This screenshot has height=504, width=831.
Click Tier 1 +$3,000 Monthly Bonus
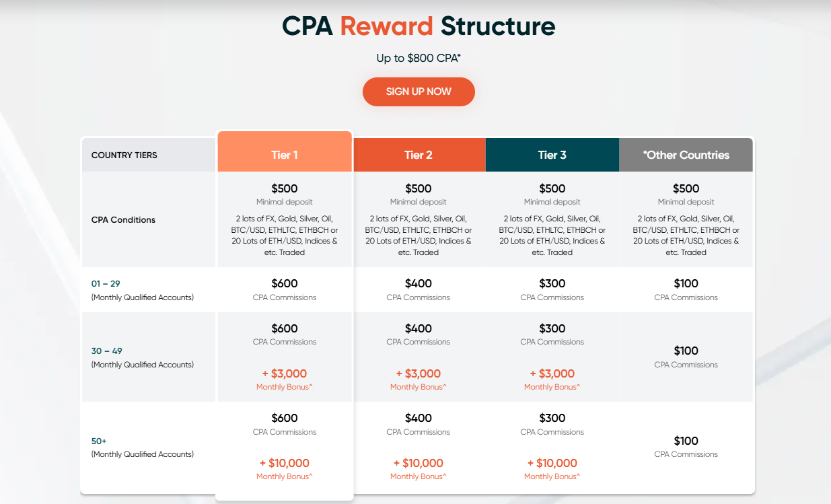click(285, 374)
